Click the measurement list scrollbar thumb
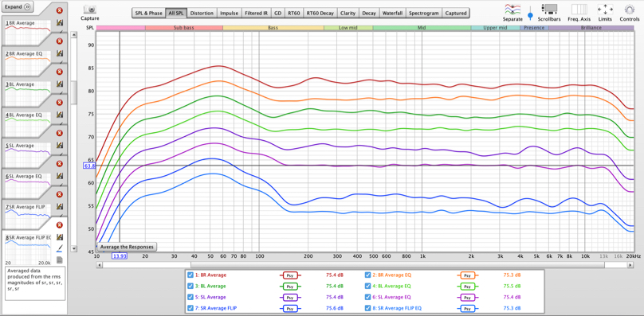The height and width of the screenshot is (316, 644). click(74, 92)
